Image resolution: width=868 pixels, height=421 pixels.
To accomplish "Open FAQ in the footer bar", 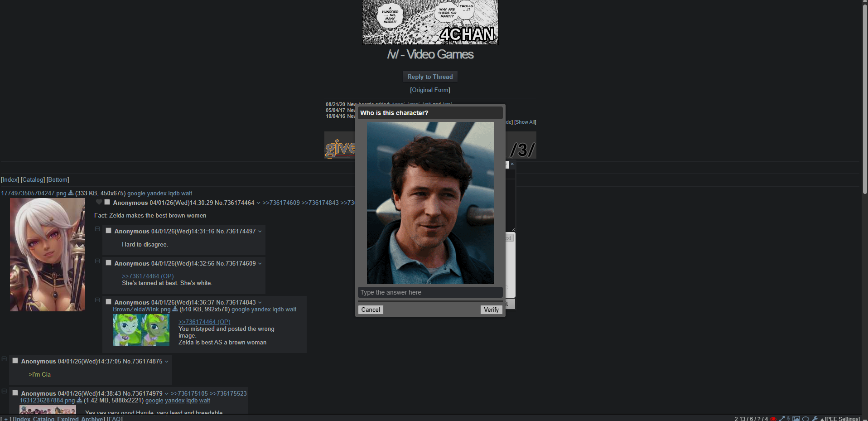I will tap(115, 419).
